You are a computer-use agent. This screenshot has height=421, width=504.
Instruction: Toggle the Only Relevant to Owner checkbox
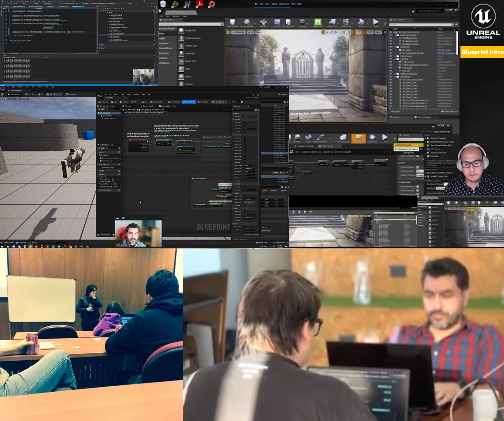tap(245, 138)
